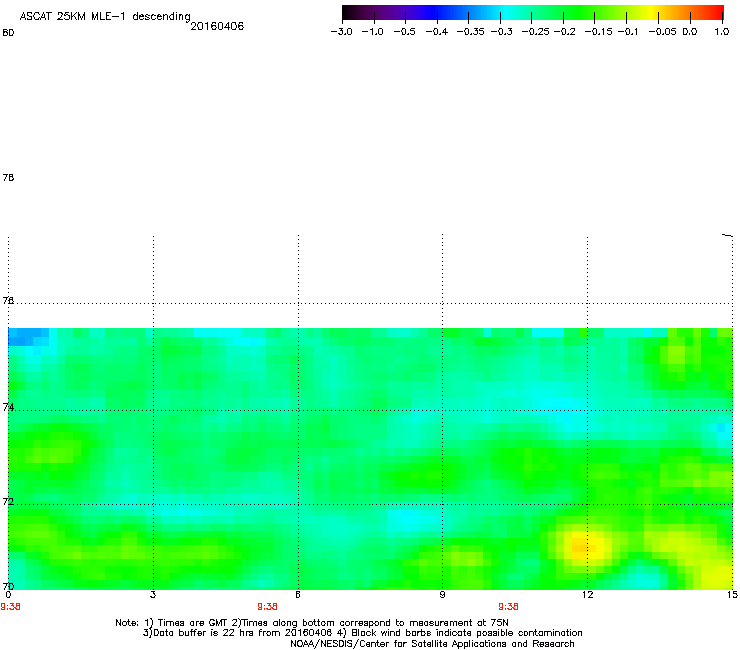Click the note line about times being GMT

click(312, 623)
